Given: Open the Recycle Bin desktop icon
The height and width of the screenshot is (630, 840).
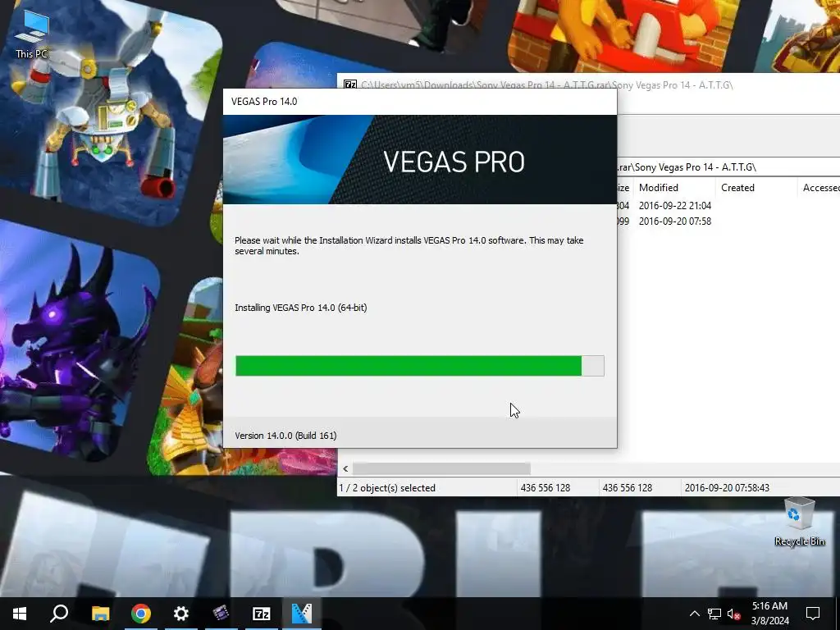Looking at the screenshot, I should coord(799,522).
